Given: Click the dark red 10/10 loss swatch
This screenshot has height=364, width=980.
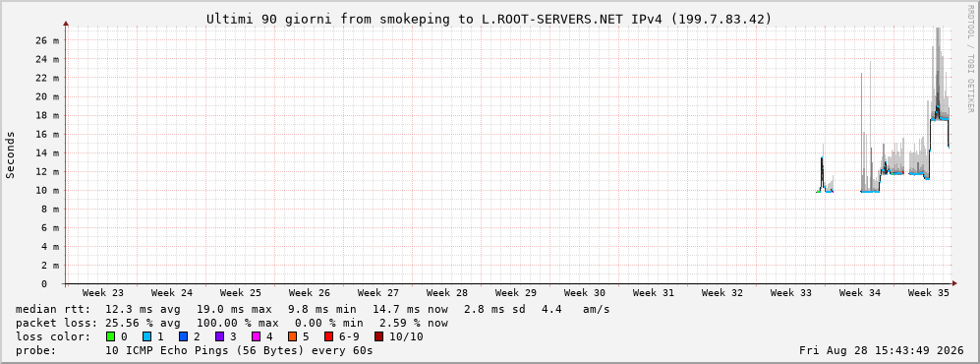Looking at the screenshot, I should 379,337.
